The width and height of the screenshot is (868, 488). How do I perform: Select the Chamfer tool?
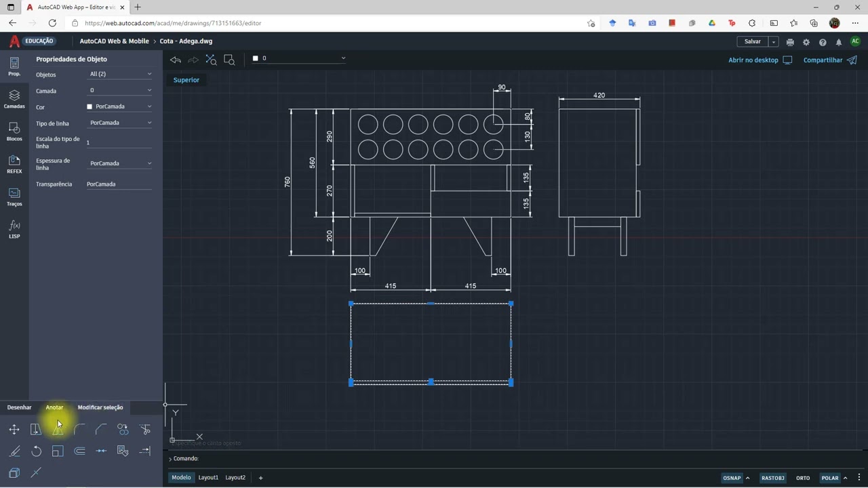101,429
